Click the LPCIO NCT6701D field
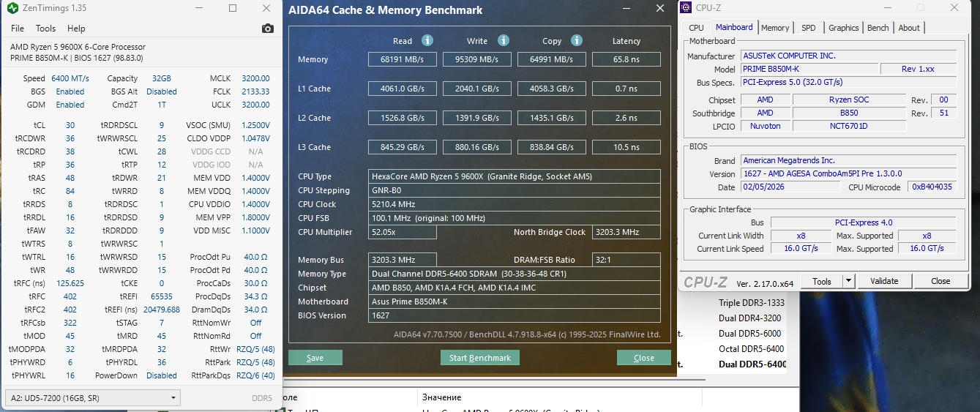980x412 pixels. [x=848, y=126]
